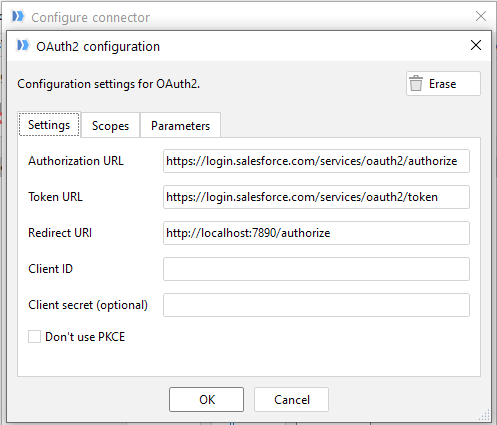Erase the OAuth2 configuration
The image size is (497, 425).
click(x=443, y=84)
